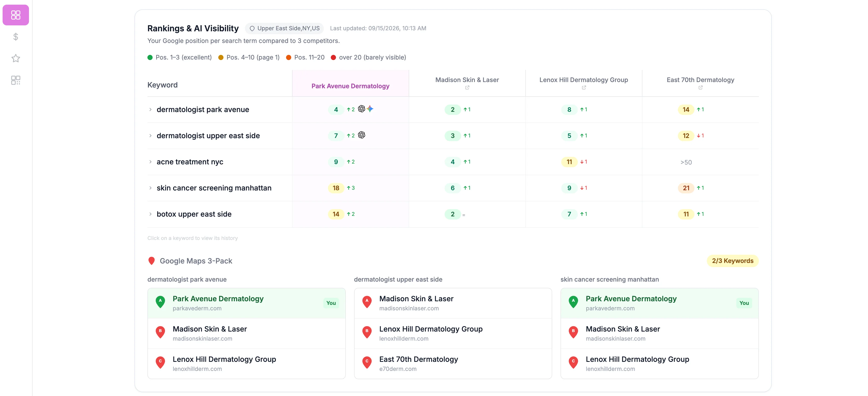The image size is (868, 396).
Task: Click the Upper East Side,NY,US location chip
Action: pos(285,28)
